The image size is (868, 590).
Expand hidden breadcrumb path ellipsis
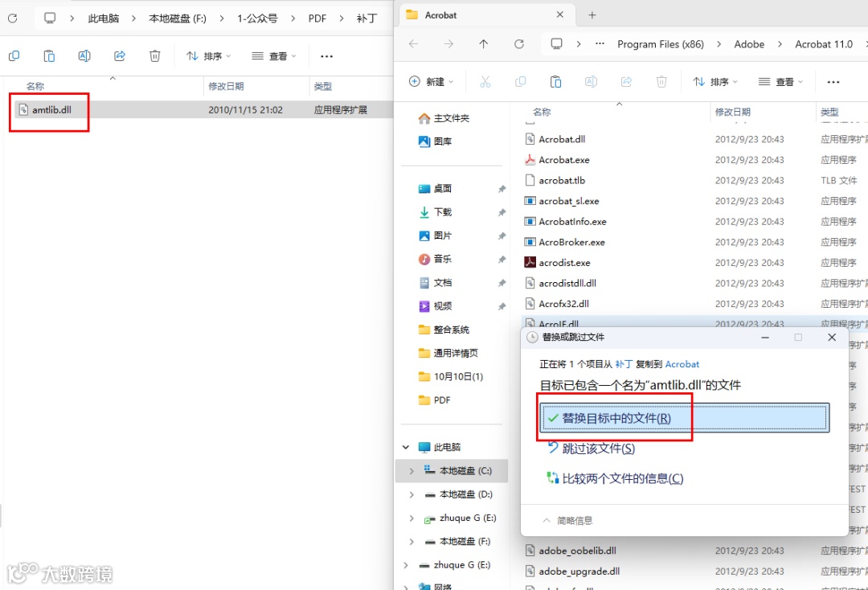[x=600, y=43]
